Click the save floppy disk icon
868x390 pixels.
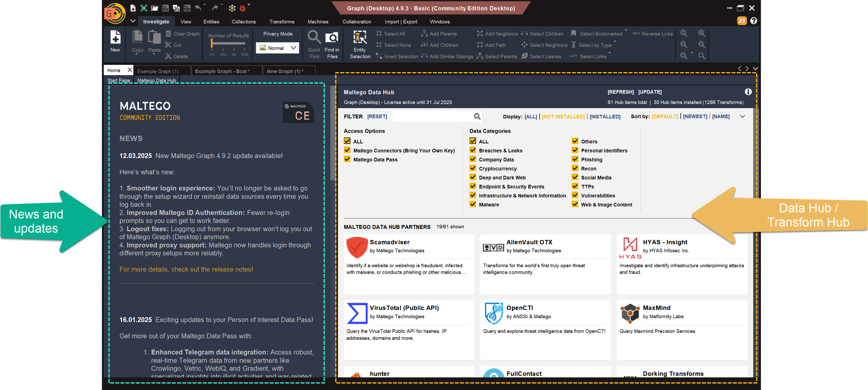[165, 8]
